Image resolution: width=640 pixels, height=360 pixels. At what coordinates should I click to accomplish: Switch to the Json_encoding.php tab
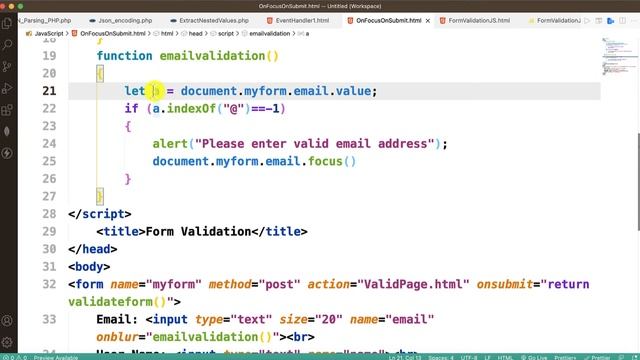(x=121, y=20)
